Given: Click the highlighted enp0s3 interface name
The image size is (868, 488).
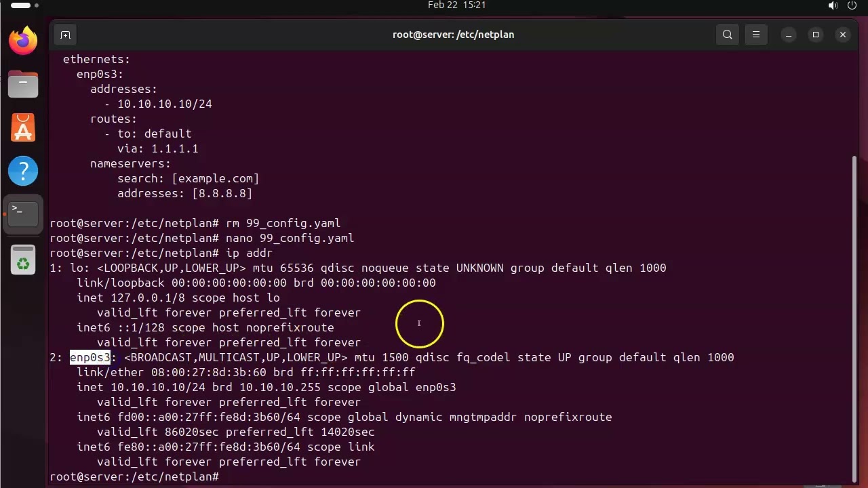Looking at the screenshot, I should 90,357.
